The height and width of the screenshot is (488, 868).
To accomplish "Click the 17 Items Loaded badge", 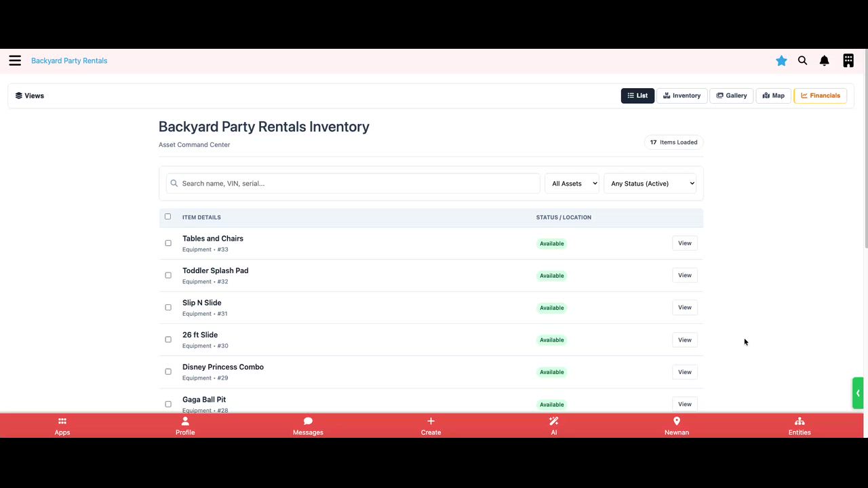I will [x=673, y=142].
